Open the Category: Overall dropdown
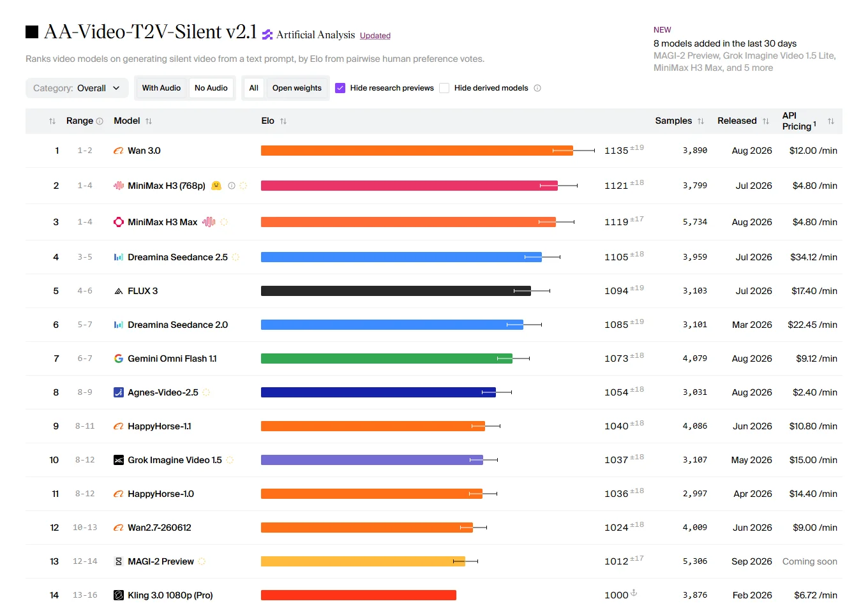This screenshot has height=606, width=868. point(77,88)
